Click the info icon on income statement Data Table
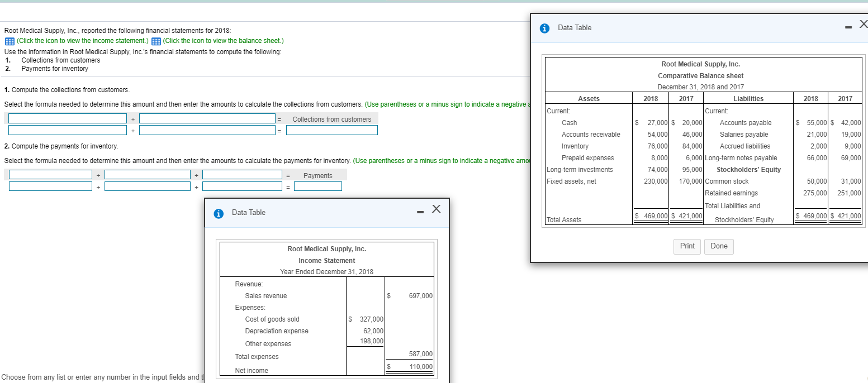Viewport: 868px width, 383px height. click(220, 213)
